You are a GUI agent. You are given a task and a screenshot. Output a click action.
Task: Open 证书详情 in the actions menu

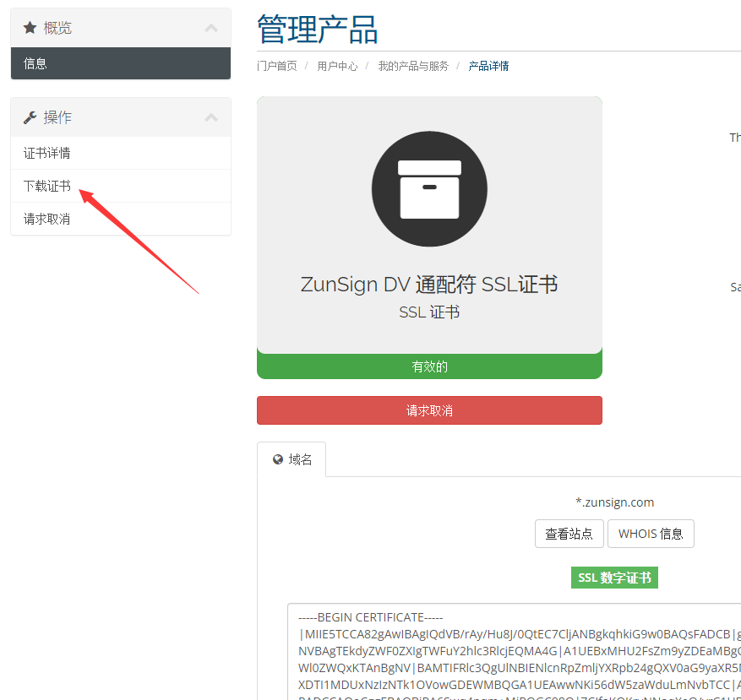pyautogui.click(x=121, y=153)
